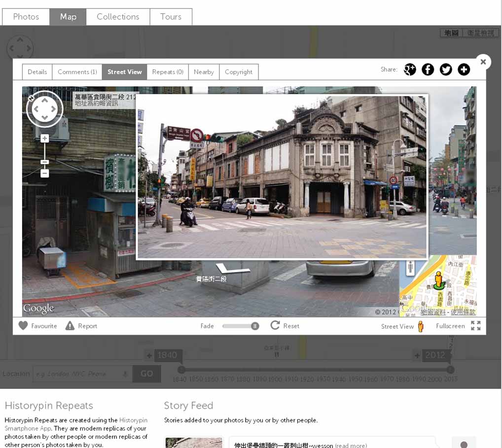The width and height of the screenshot is (502, 448).
Task: Click mini map pegman control at top-left
Action: coord(410,268)
